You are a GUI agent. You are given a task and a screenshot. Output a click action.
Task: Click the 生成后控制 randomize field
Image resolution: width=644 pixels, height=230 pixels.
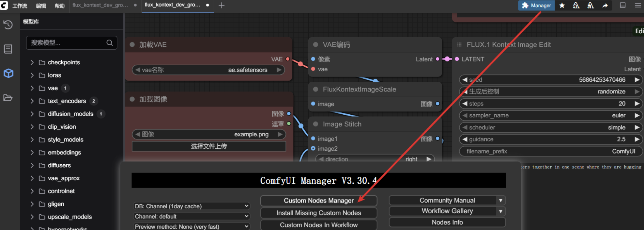point(551,92)
